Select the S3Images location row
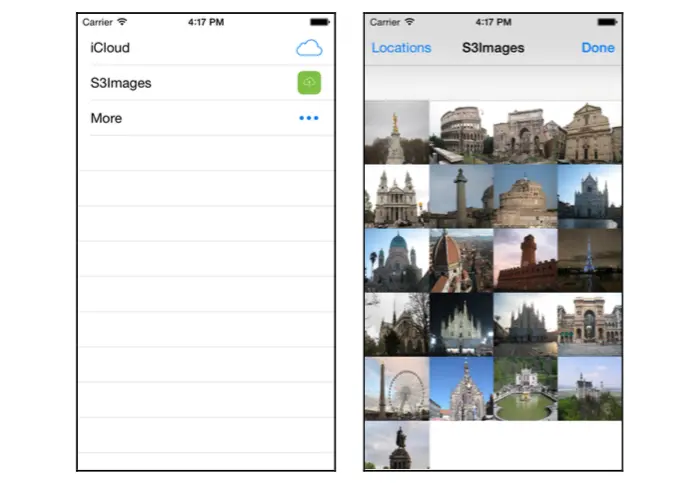Image resolution: width=691 pixels, height=483 pixels. point(206,82)
